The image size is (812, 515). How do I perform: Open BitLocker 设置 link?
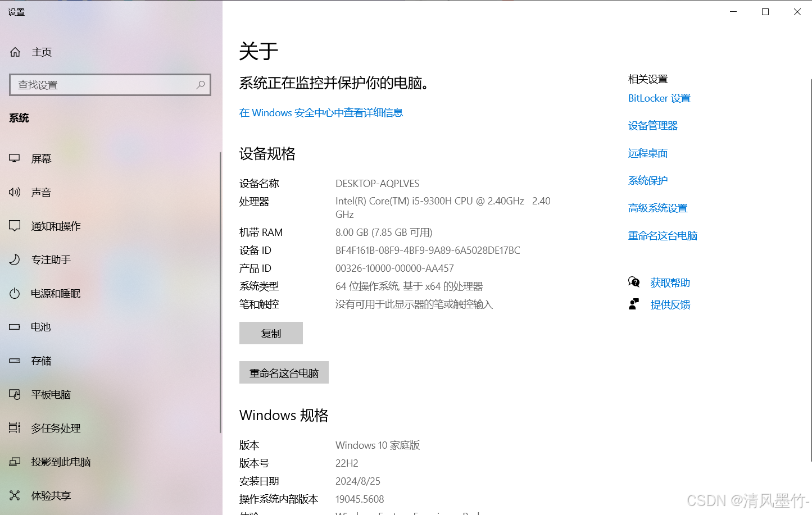(x=659, y=98)
